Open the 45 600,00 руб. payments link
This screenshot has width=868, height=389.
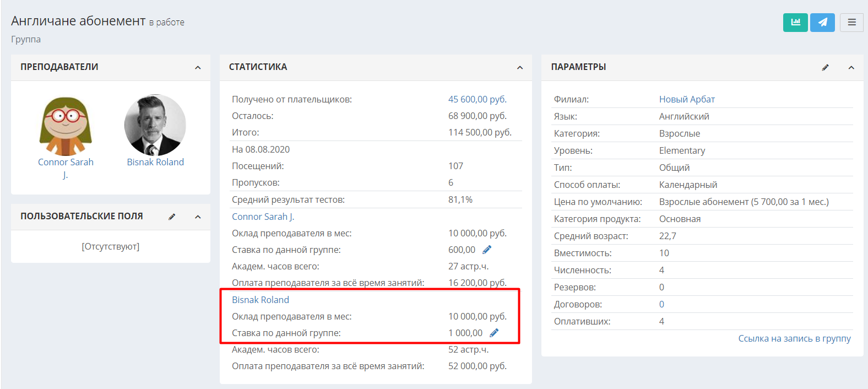478,99
